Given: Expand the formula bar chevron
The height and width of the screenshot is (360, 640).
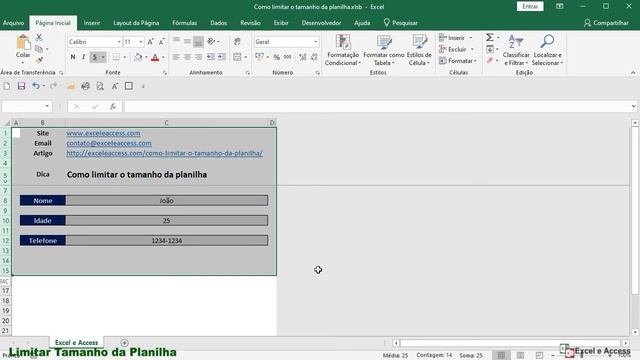Looking at the screenshot, I should tap(633, 107).
